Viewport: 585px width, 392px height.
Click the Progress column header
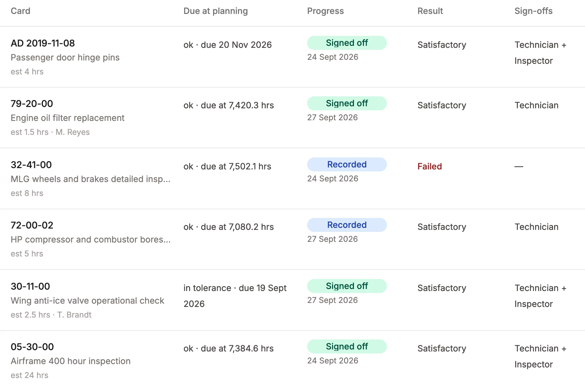coord(325,11)
